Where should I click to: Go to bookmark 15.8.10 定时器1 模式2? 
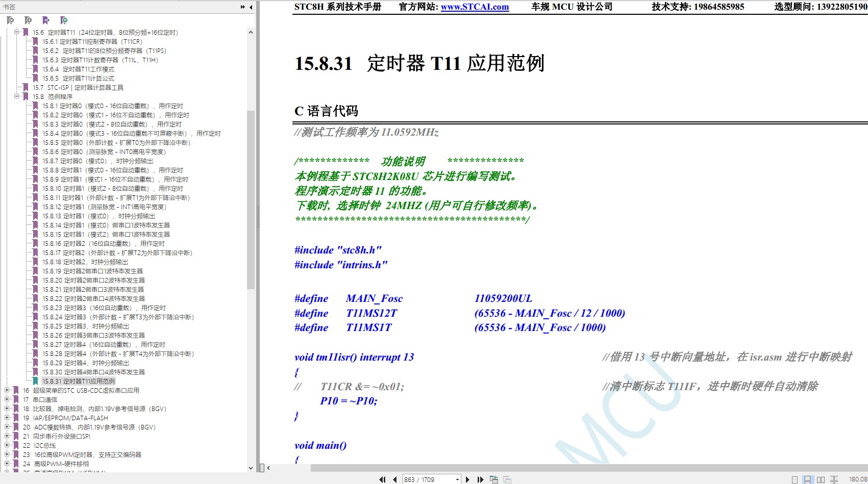pyautogui.click(x=113, y=189)
